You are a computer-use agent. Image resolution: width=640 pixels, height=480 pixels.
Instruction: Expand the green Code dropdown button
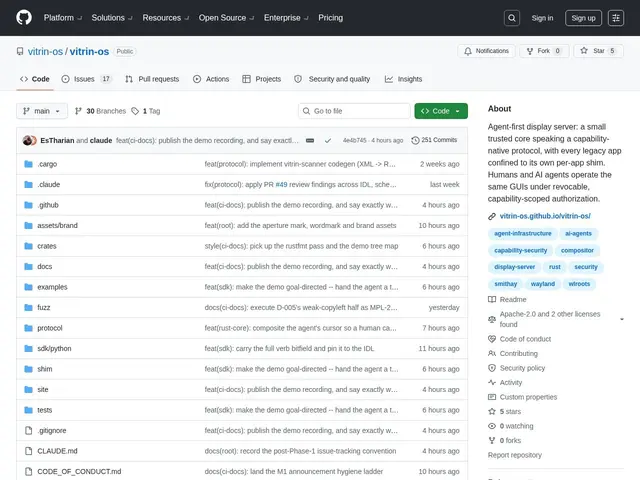(x=441, y=111)
